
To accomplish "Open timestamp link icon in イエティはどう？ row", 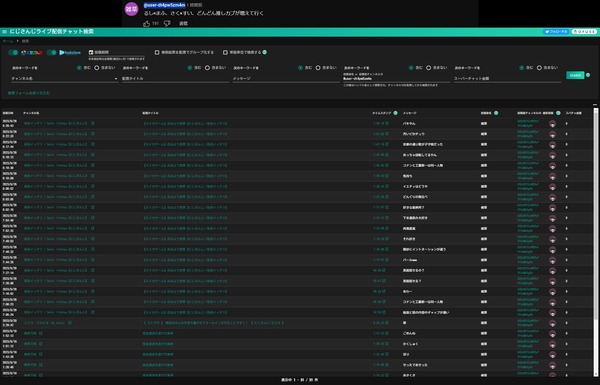I will click(387, 186).
